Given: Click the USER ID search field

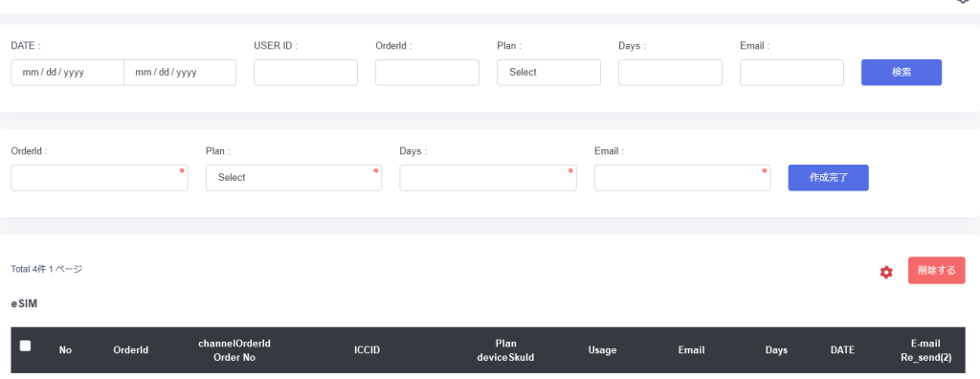Looking at the screenshot, I should pyautogui.click(x=305, y=73).
